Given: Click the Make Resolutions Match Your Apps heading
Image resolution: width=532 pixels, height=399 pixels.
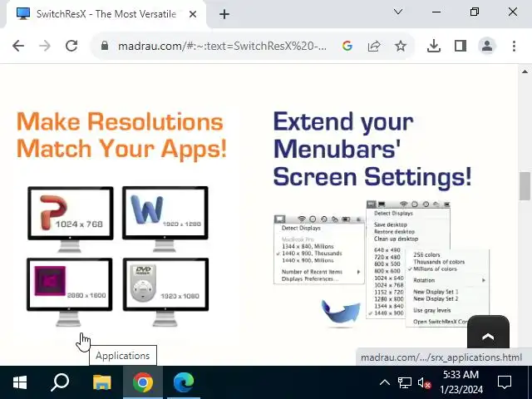Looking at the screenshot, I should (121, 135).
